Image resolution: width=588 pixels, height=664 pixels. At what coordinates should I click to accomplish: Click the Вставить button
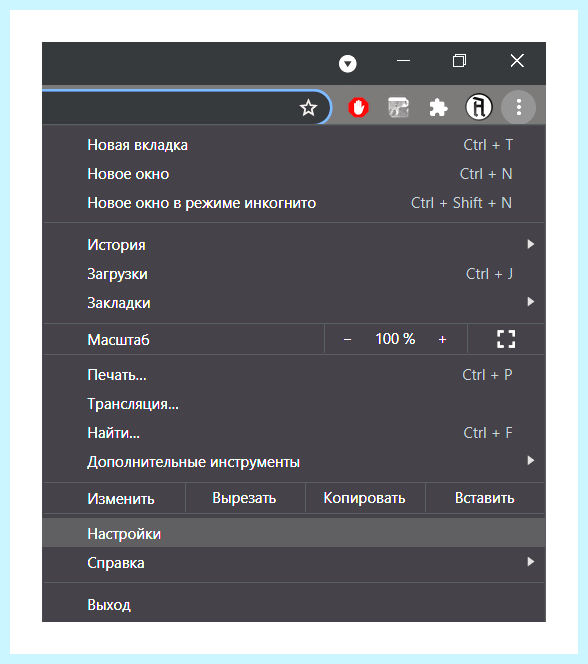(x=485, y=498)
